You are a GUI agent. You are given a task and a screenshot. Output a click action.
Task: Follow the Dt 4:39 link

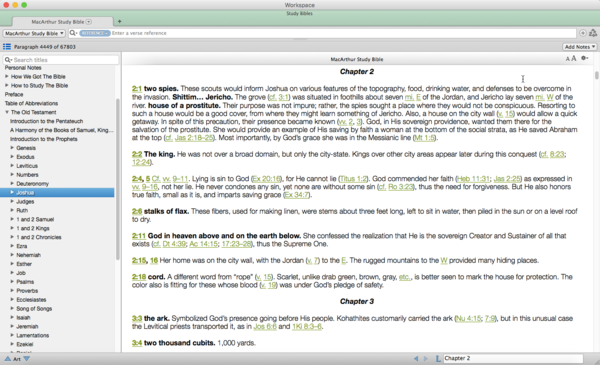click(174, 244)
